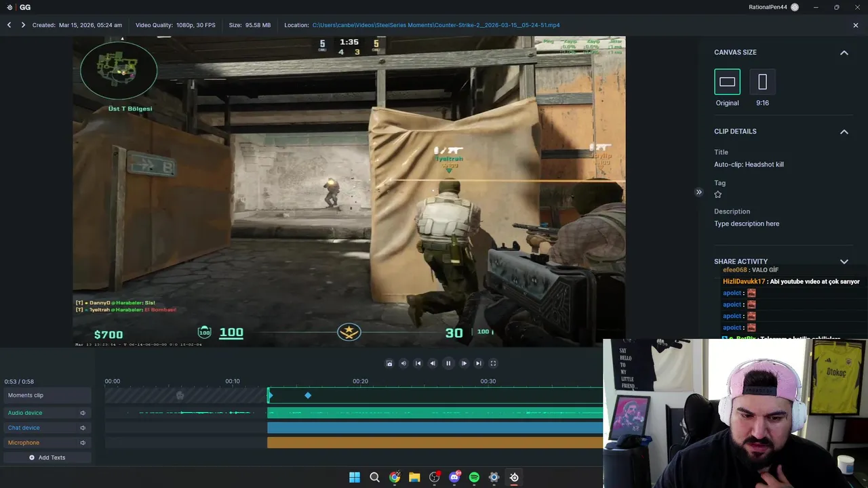
Task: Click the Created Mar 15, 2026 text
Action: pos(77,25)
